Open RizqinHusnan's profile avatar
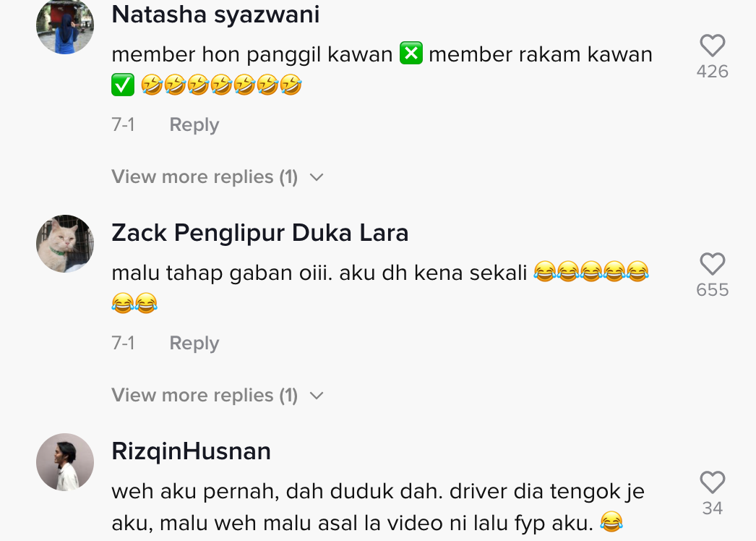The width and height of the screenshot is (756, 541). pos(65,462)
